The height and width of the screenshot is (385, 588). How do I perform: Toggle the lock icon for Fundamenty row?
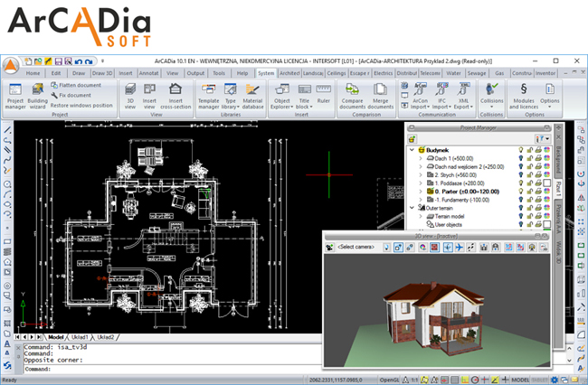529,200
